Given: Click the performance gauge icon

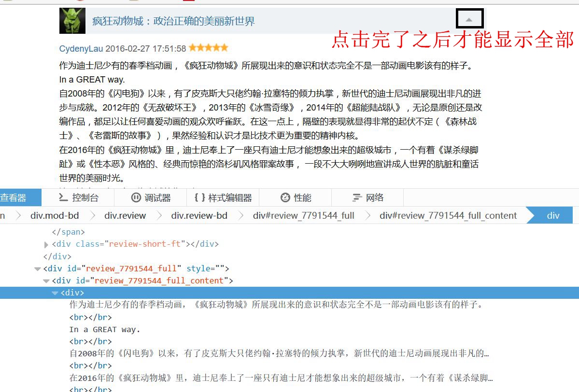Looking at the screenshot, I should [285, 198].
